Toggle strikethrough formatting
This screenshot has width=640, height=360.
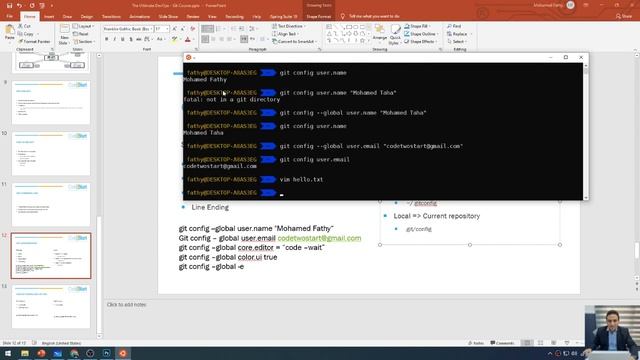139,40
